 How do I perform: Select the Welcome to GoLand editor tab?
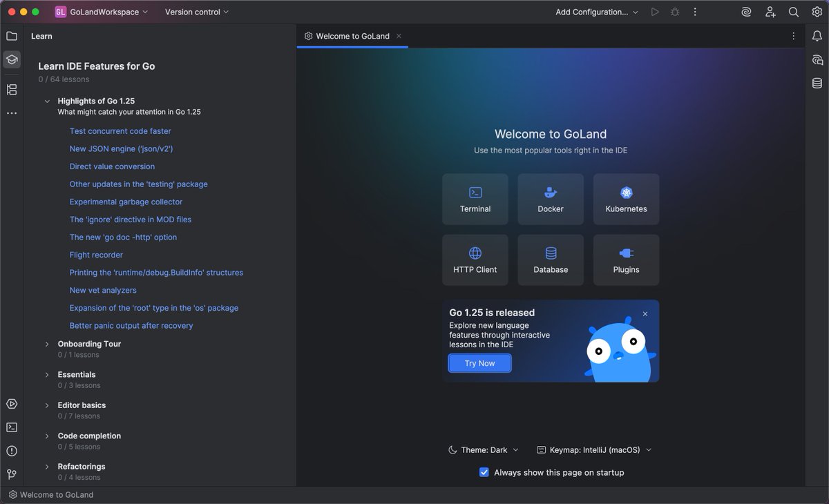click(352, 36)
